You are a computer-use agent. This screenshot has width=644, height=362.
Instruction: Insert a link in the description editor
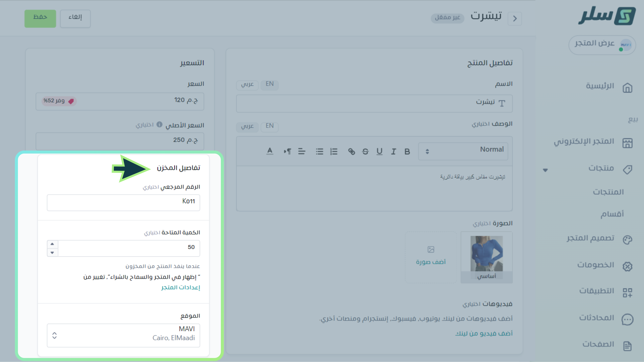click(351, 151)
